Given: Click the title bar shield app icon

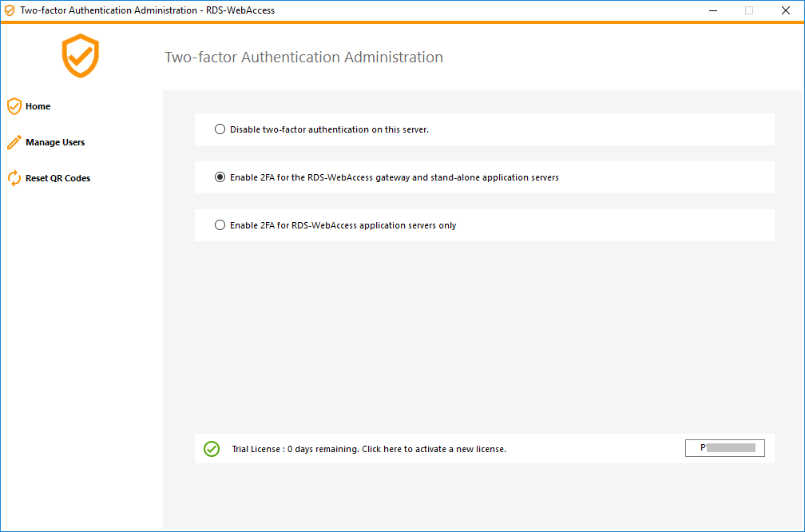Looking at the screenshot, I should click(10, 10).
